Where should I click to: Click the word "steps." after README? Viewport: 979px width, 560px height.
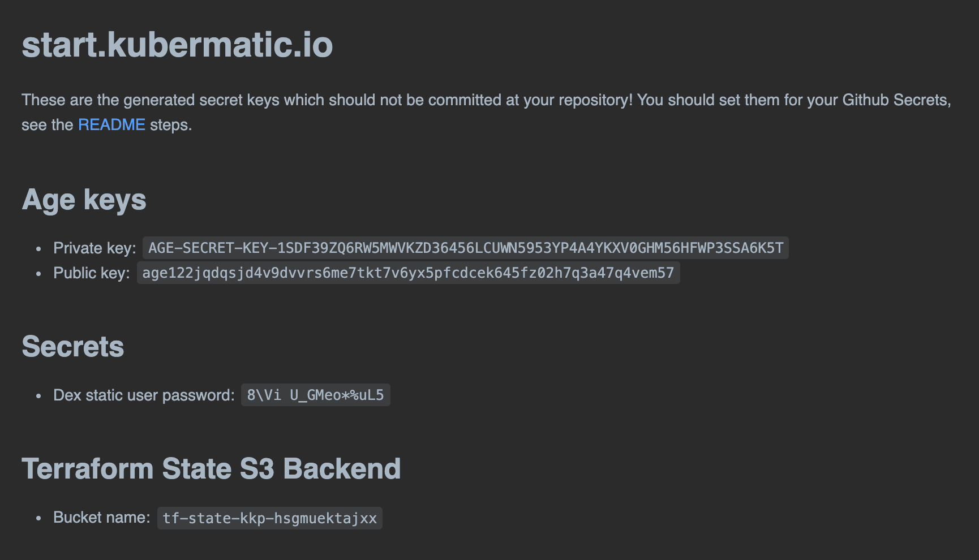click(171, 124)
